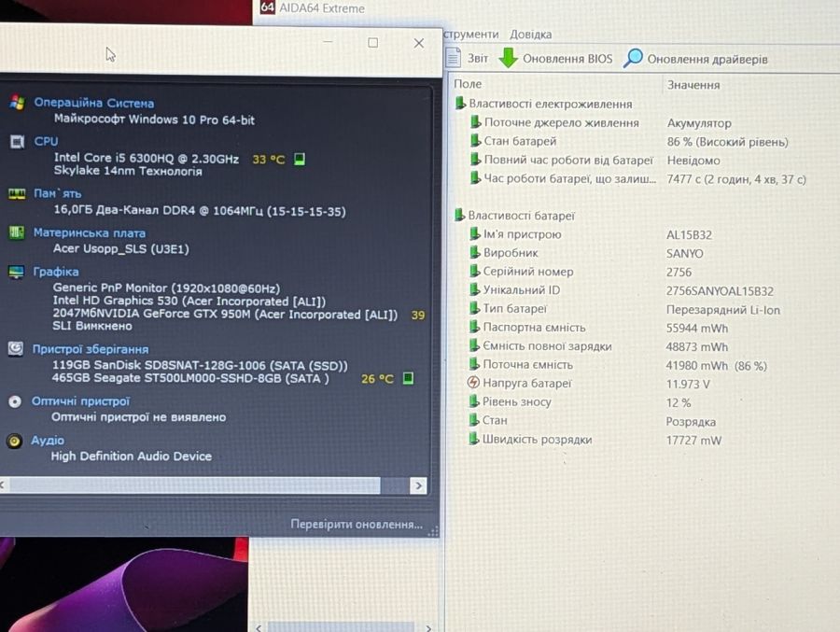Select the 11.973 V value

click(x=688, y=385)
